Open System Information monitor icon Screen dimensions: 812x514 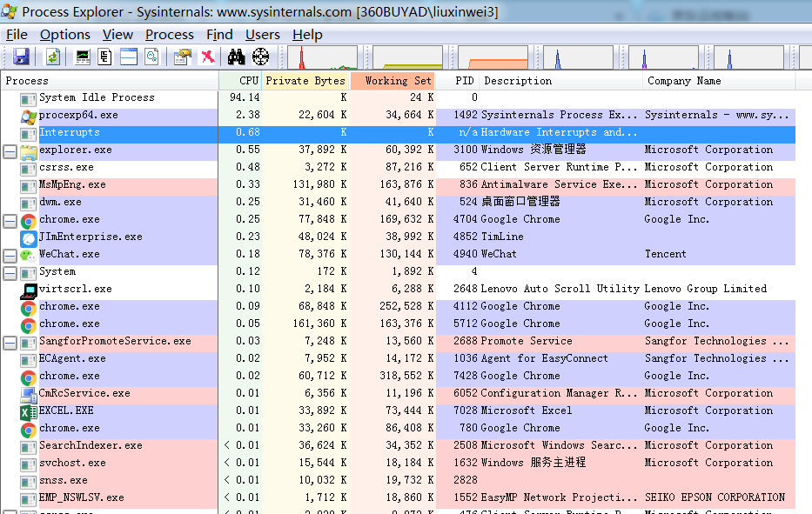click(83, 57)
